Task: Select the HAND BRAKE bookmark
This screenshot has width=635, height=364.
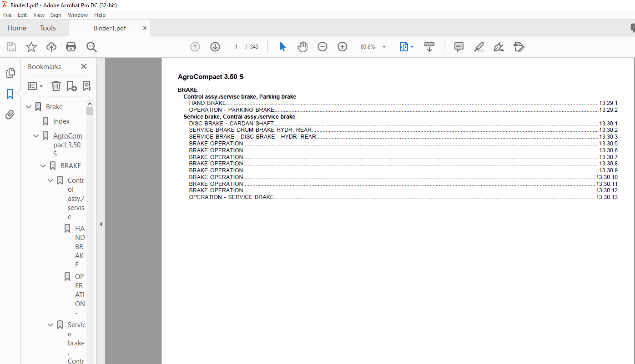Action: (80, 246)
